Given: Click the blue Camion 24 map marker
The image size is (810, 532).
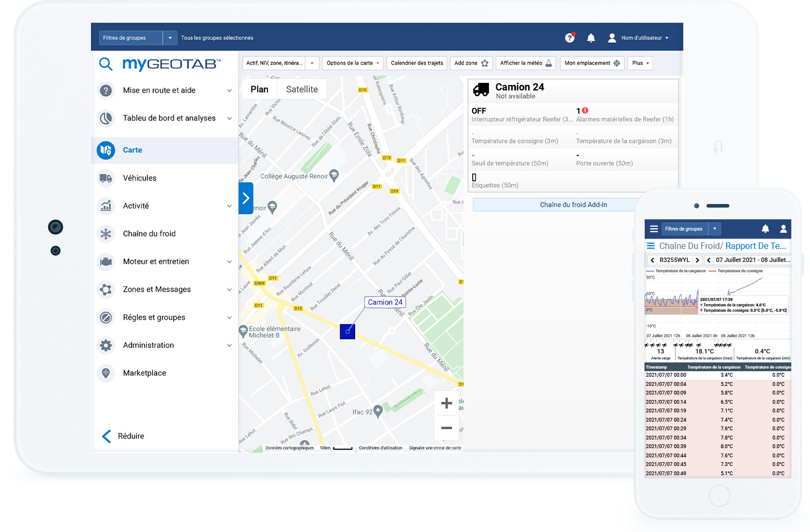Looking at the screenshot, I should click(x=348, y=331).
